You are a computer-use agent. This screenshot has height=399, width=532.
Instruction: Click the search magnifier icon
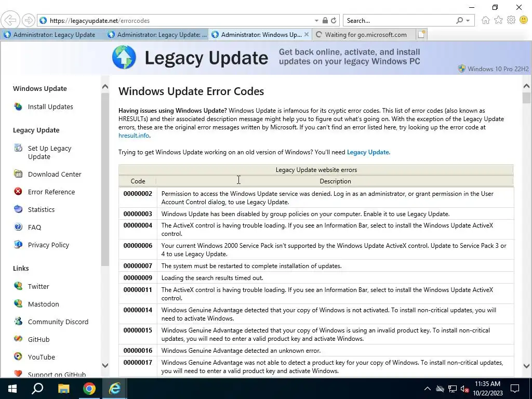click(x=459, y=20)
